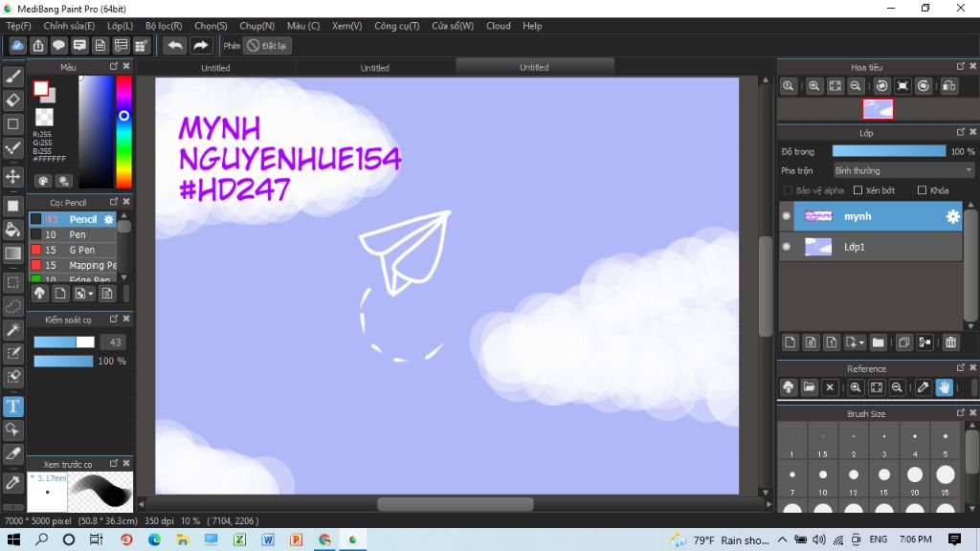Click the Undo arrow in toolbar
980x551 pixels.
click(x=175, y=46)
